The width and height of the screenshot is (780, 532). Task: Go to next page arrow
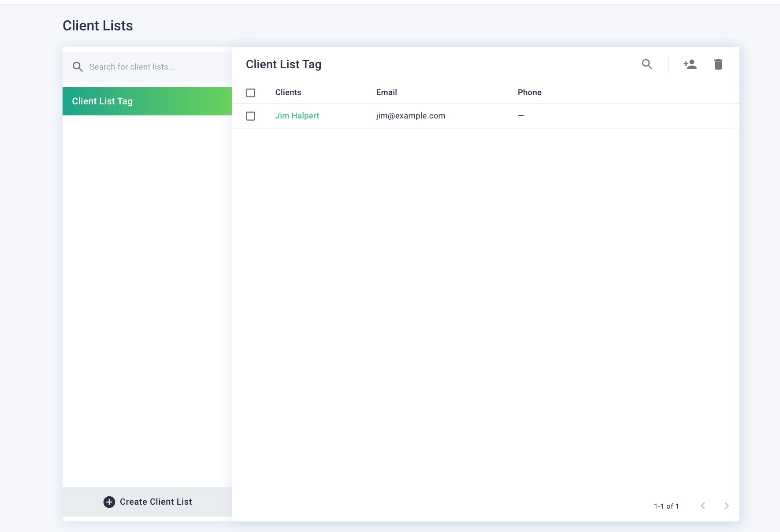[x=727, y=506]
